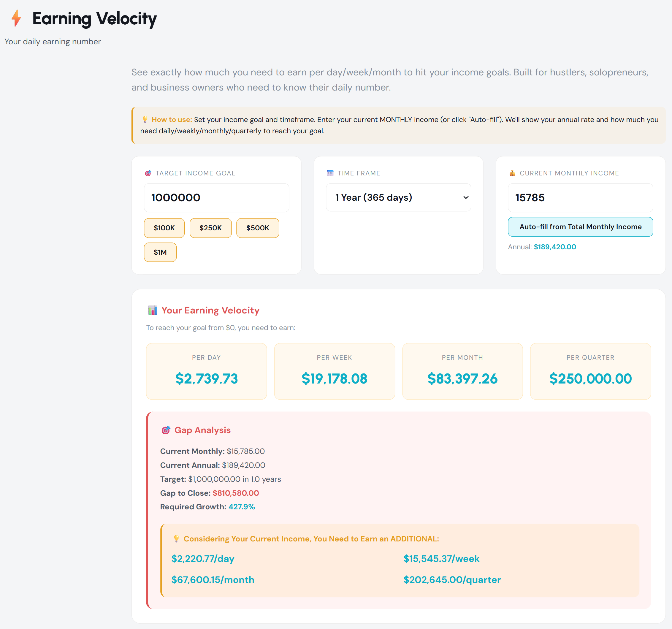Click the orange Required Growth 427.9% value
Viewport: 672px width, 629px height.
[x=241, y=506]
